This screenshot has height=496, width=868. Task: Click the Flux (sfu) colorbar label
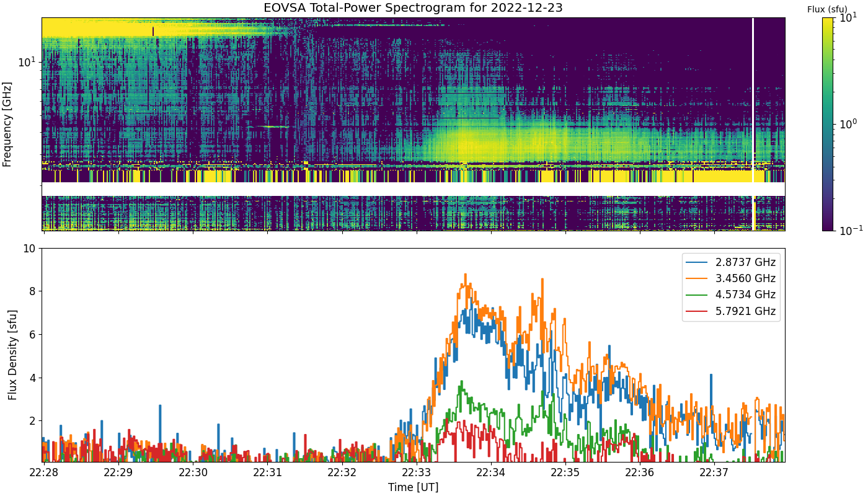tap(827, 9)
